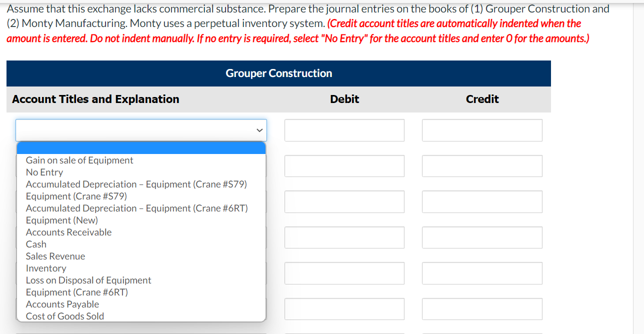Select "Cost of Goods Sold" from the list
The image size is (644, 334).
[64, 316]
